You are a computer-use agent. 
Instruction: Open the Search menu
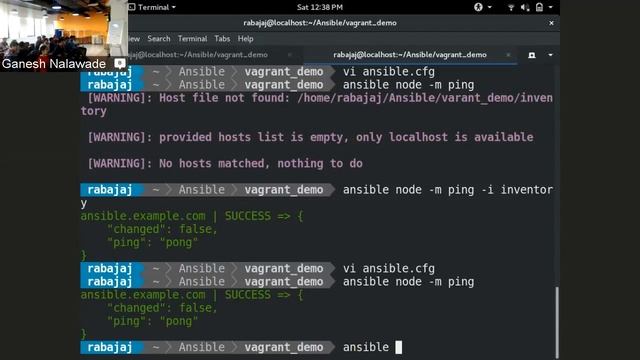click(159, 39)
